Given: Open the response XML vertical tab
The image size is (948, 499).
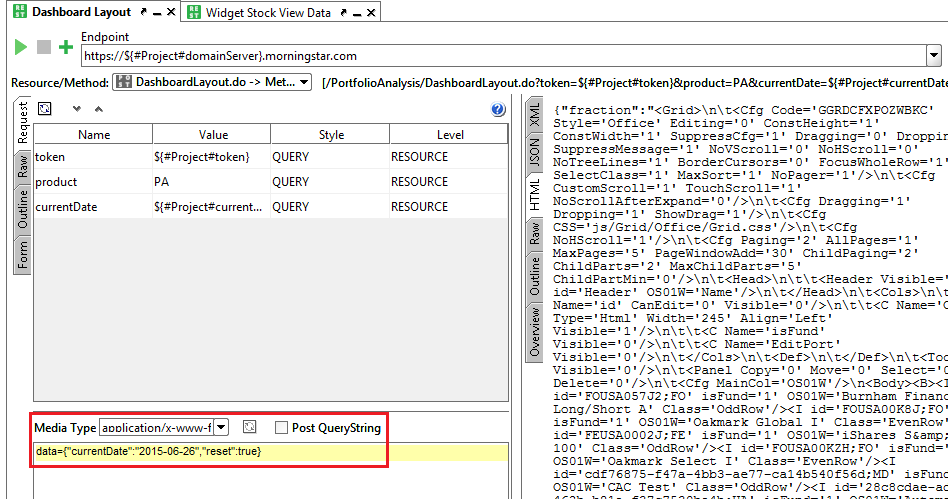Looking at the screenshot, I should [x=534, y=114].
